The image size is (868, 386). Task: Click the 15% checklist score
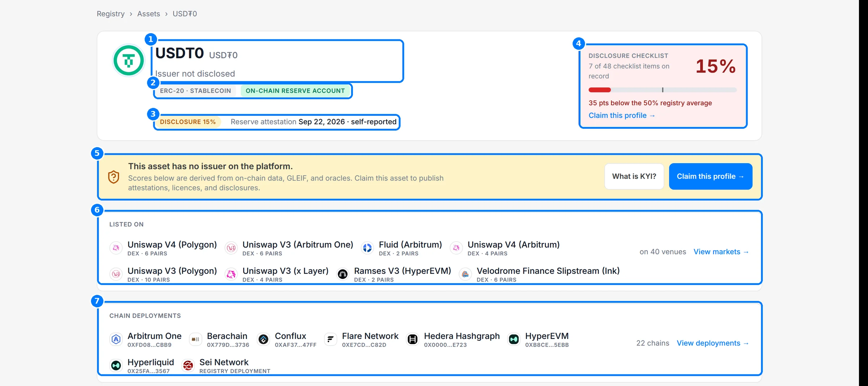tap(716, 66)
